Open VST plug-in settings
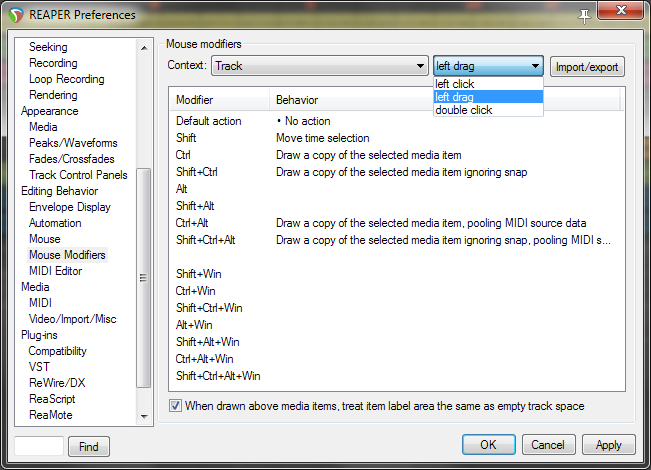This screenshot has width=651, height=470. click(39, 367)
